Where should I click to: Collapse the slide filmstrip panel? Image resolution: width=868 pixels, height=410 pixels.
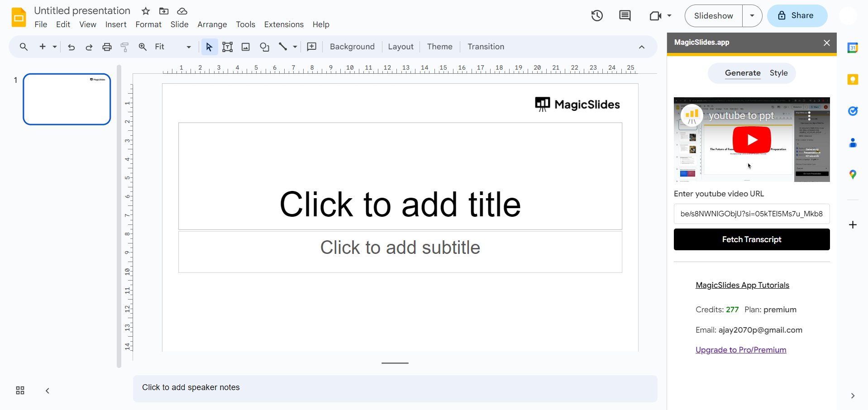point(48,391)
